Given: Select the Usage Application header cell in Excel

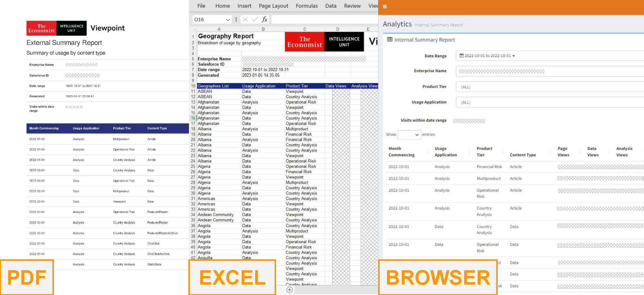Looking at the screenshot, I should tap(263, 86).
